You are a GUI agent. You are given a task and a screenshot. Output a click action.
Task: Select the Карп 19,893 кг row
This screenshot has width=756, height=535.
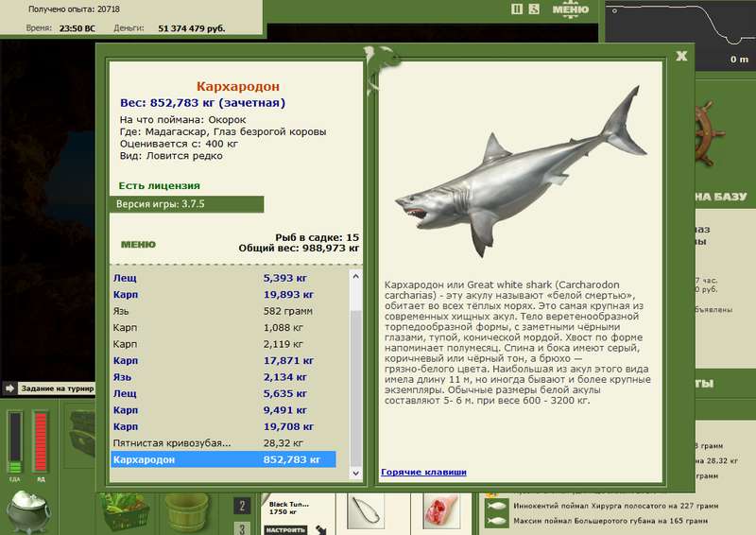click(223, 294)
